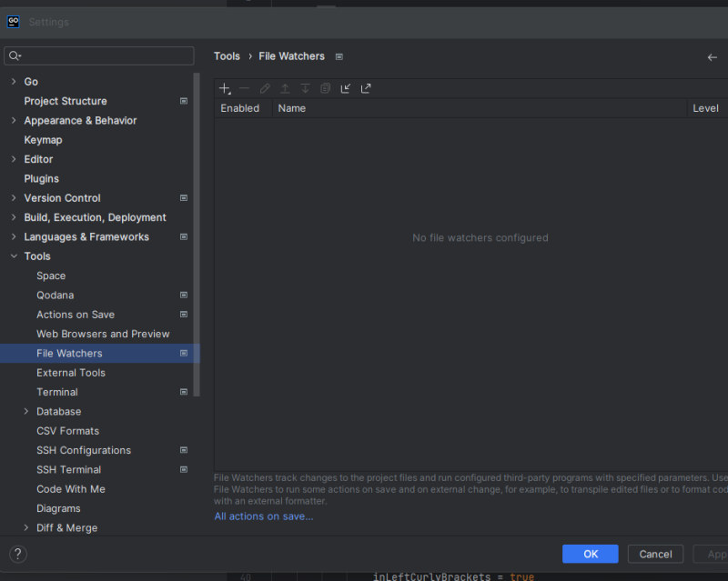
Task: Click the back arrow navigation icon
Action: click(713, 56)
